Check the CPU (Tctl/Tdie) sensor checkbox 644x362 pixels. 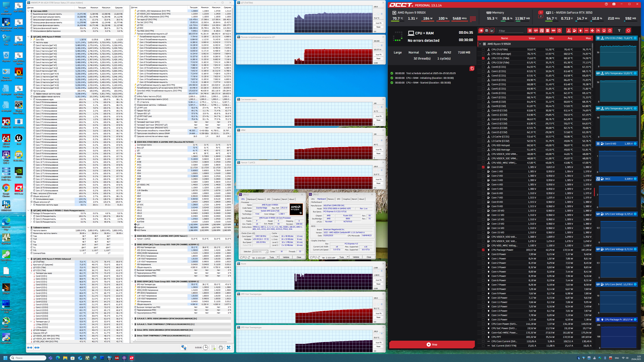(483, 50)
